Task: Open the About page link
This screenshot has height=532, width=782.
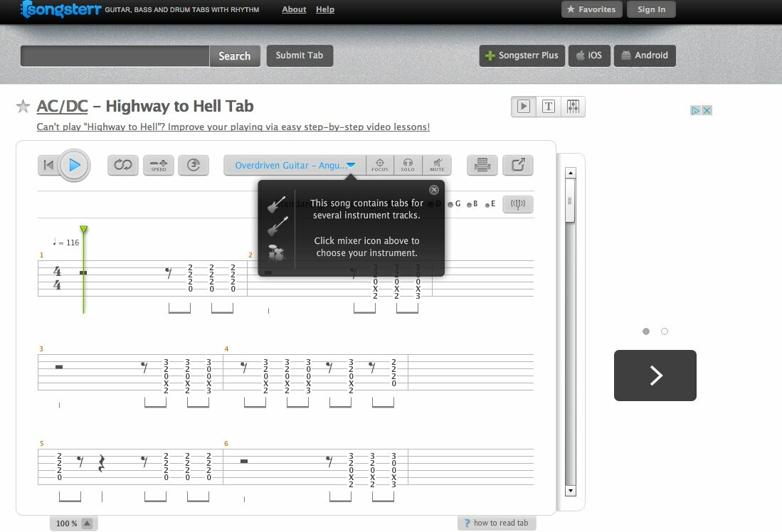Action: coord(294,9)
